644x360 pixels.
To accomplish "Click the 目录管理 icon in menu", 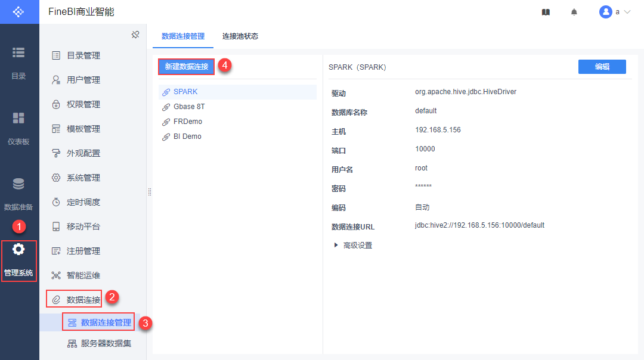I will pyautogui.click(x=56, y=55).
